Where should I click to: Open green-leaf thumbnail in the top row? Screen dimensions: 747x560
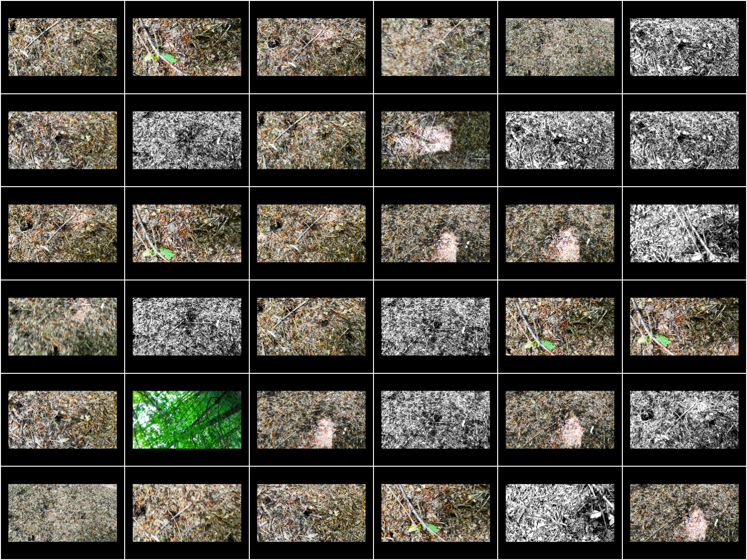[187, 47]
